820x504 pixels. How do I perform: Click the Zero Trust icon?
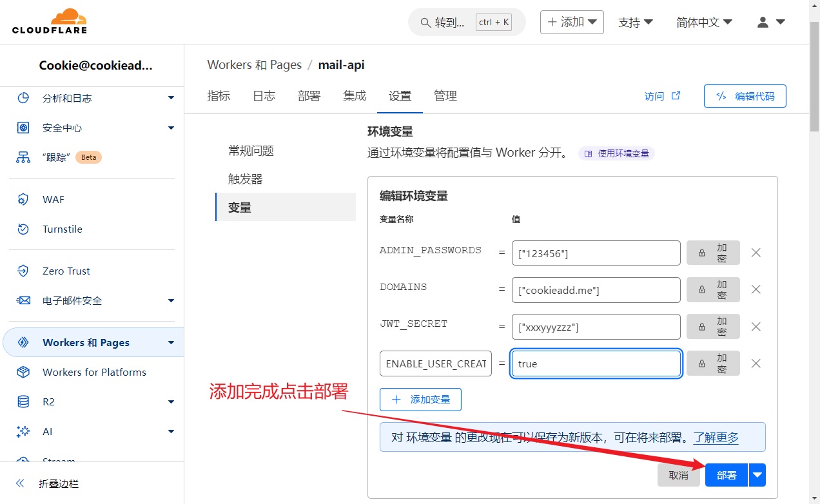(23, 271)
